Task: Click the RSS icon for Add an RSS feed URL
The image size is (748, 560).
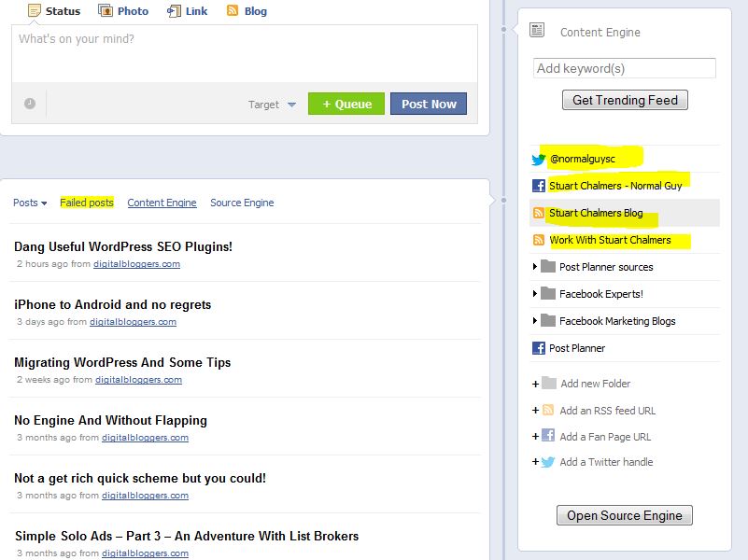Action: point(548,410)
